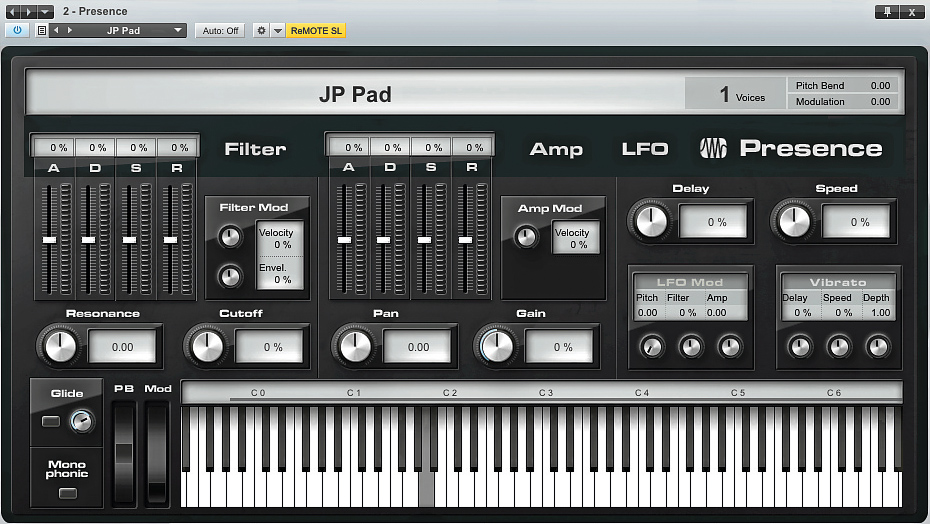Click the Vibrato Depth value 1.00
Image resolution: width=930 pixels, height=524 pixels.
[x=880, y=313]
